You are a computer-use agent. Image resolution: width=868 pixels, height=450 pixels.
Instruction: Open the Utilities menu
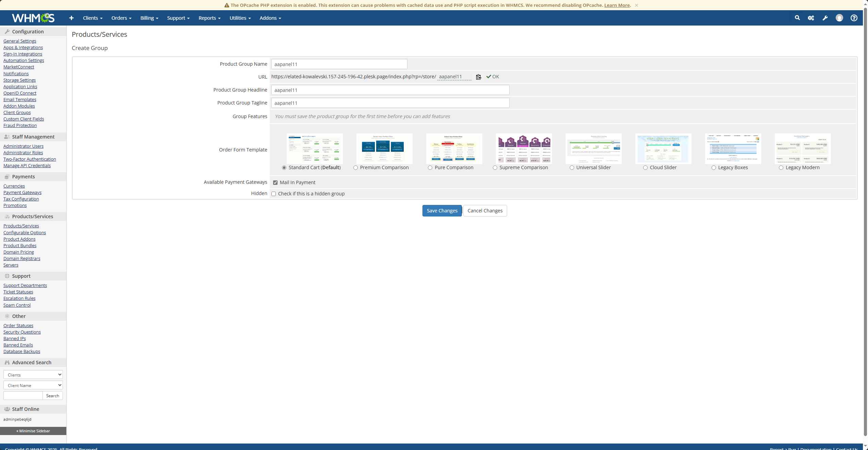coord(240,18)
